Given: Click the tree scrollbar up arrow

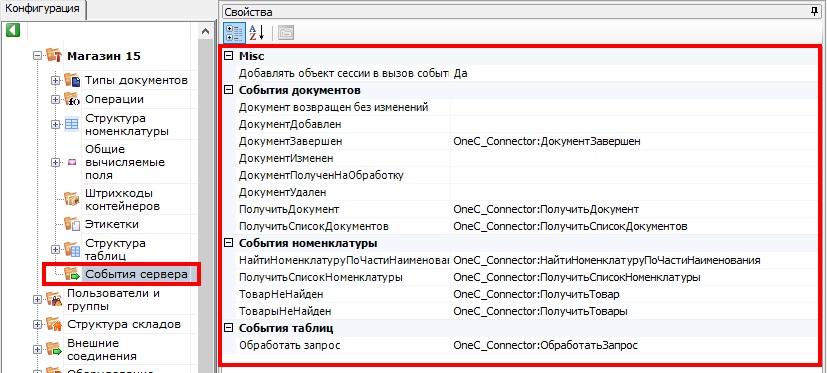Looking at the screenshot, I should pos(206,32).
